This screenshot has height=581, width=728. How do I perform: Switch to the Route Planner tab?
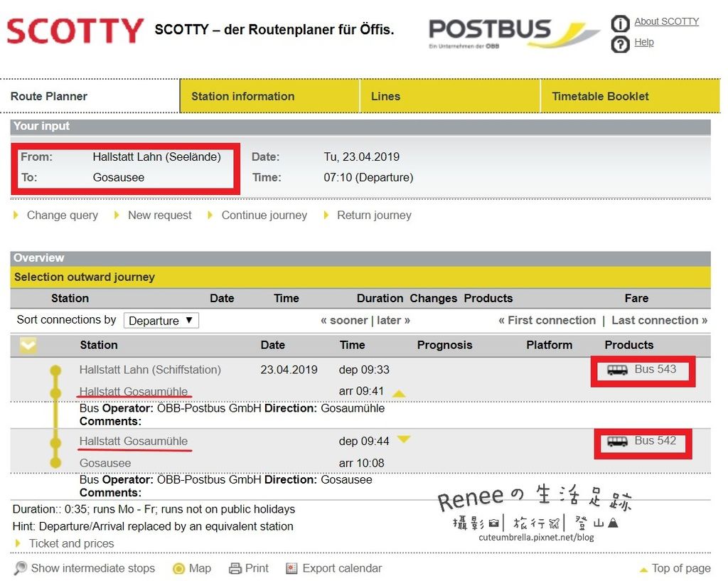pyautogui.click(x=90, y=96)
